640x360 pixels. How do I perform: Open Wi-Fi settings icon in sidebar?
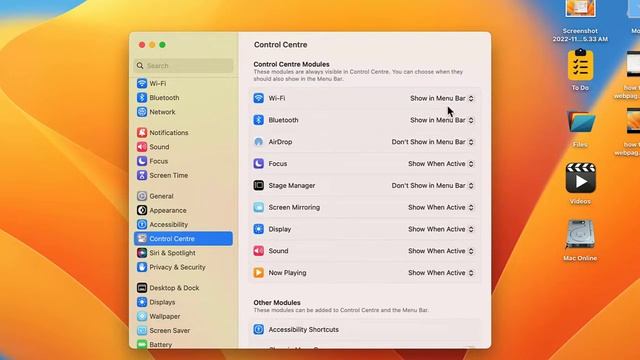(142, 83)
